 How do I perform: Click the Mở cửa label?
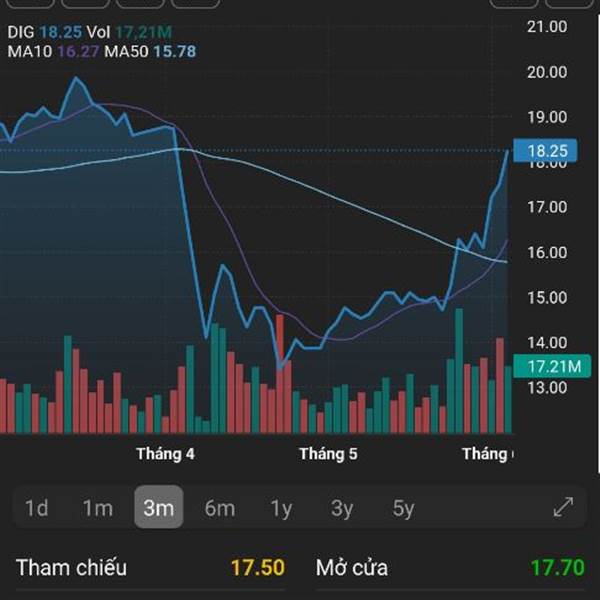(x=352, y=567)
